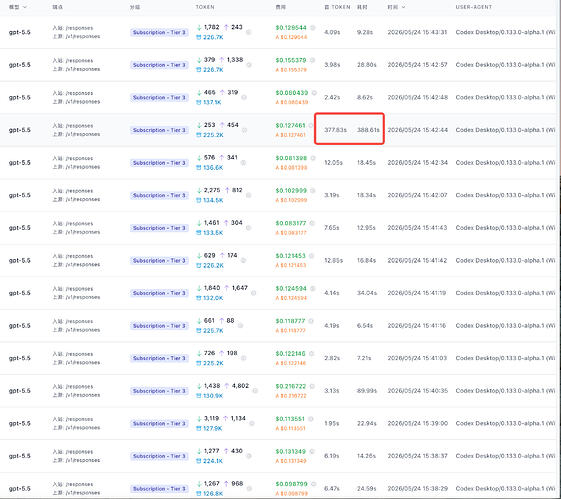Click the cached token value 132.0K

click(213, 298)
